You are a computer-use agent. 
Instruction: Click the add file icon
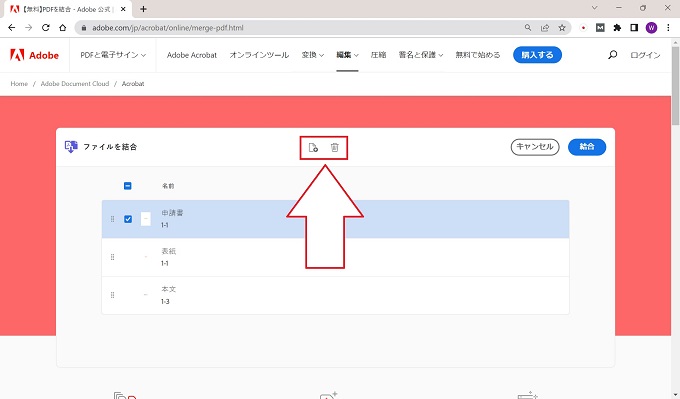tap(313, 147)
